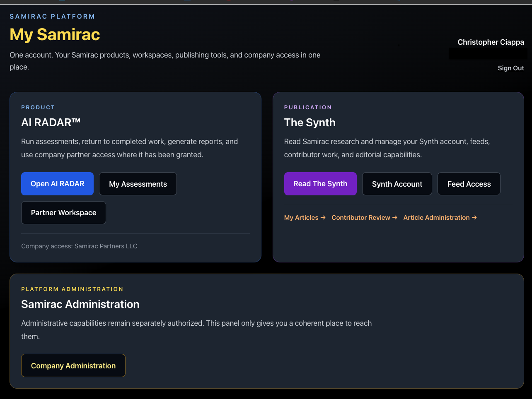Visit the Article Administration link
This screenshot has height=399, width=532.
(440, 218)
